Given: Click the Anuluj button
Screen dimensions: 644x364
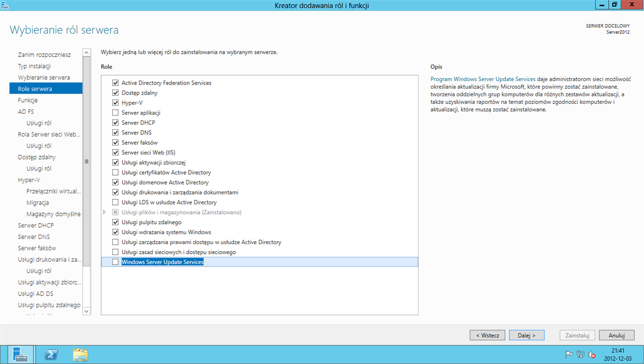Looking at the screenshot, I should click(x=616, y=335).
